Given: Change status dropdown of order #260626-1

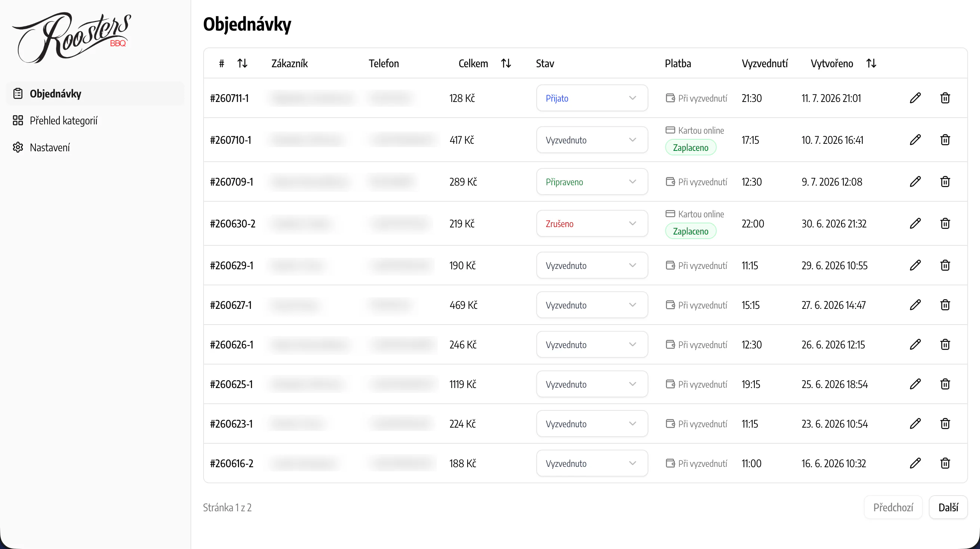Looking at the screenshot, I should (592, 344).
